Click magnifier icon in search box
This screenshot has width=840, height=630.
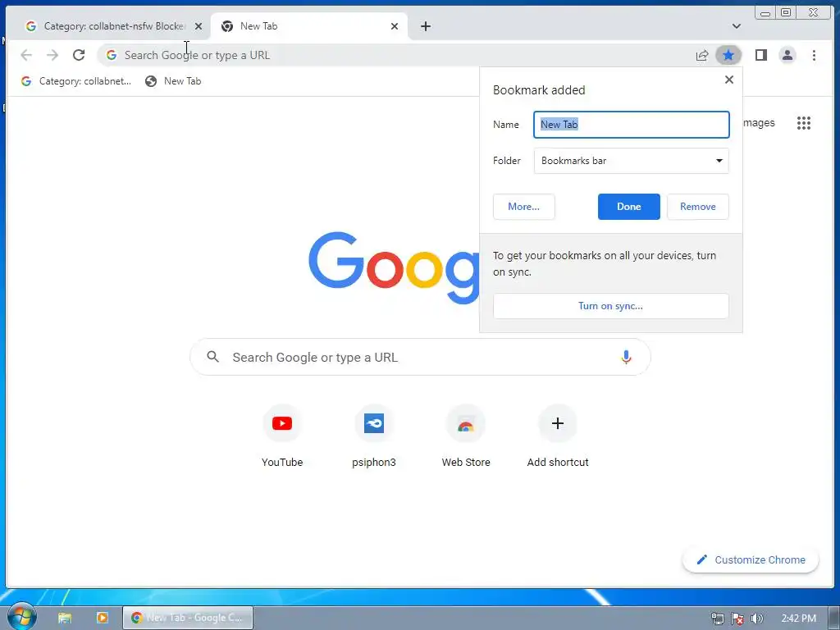(212, 357)
